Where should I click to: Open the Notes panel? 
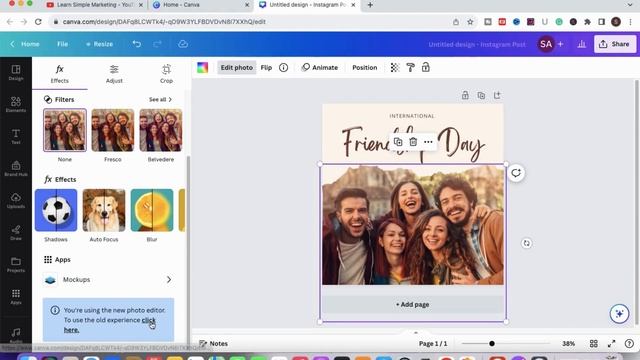point(213,344)
